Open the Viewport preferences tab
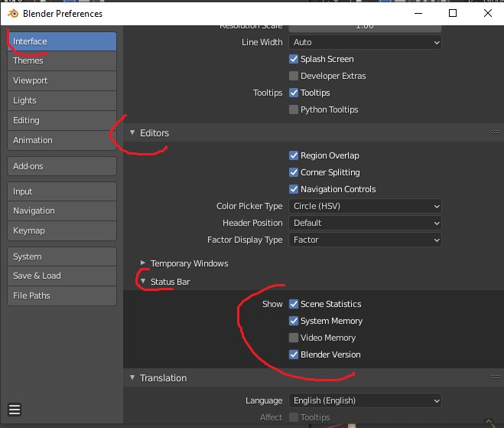The image size is (504, 428). click(62, 80)
